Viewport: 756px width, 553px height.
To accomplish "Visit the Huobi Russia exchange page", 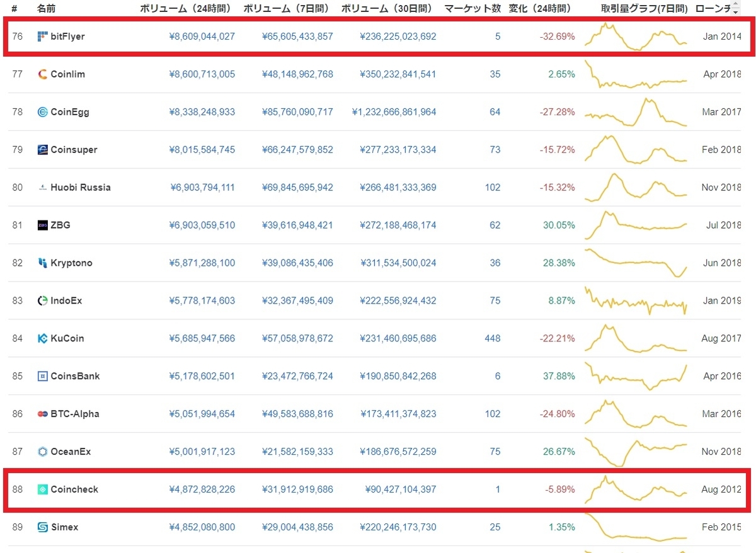I will point(81,188).
